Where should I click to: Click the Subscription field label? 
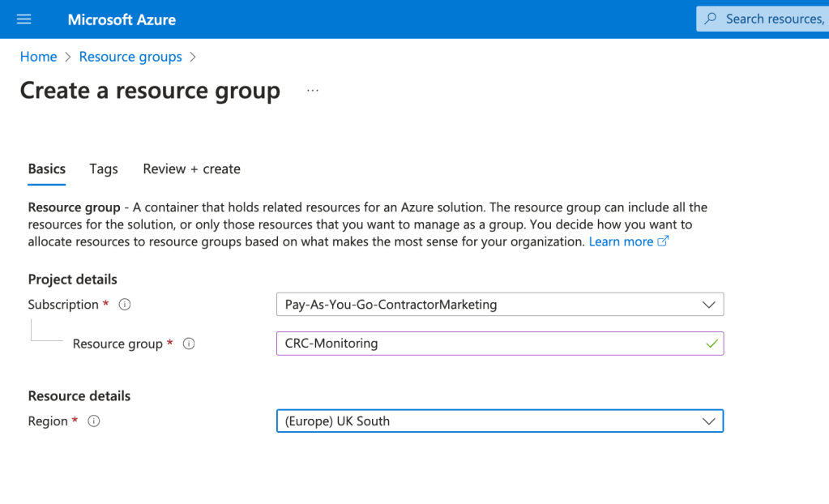coord(63,305)
